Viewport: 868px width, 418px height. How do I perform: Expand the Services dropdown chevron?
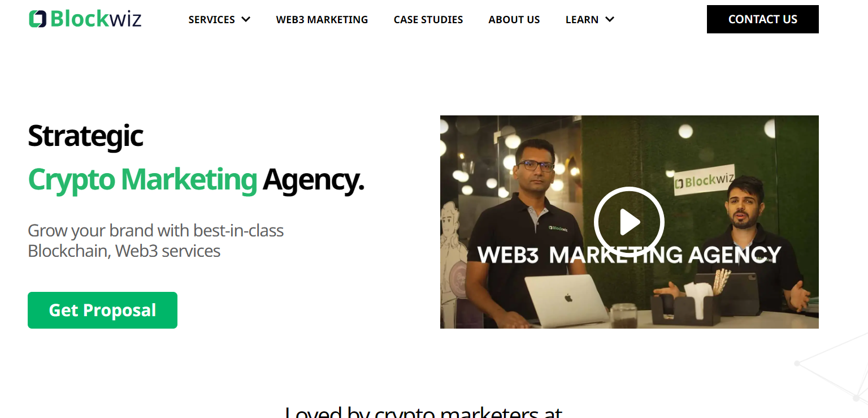(x=246, y=19)
